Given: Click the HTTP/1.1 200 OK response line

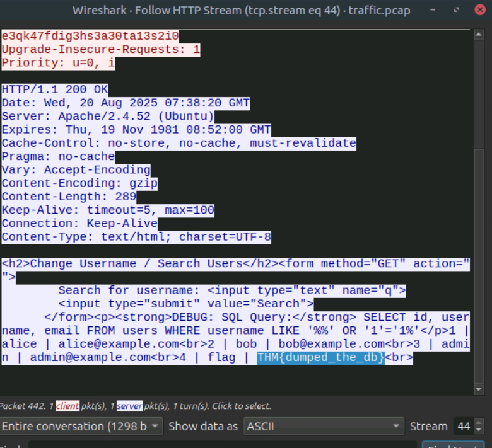Looking at the screenshot, I should click(x=54, y=89).
